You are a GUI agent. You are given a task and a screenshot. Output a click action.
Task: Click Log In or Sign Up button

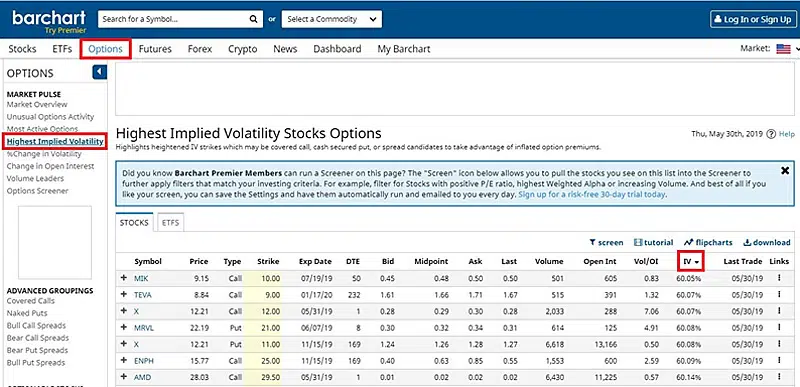coord(752,19)
